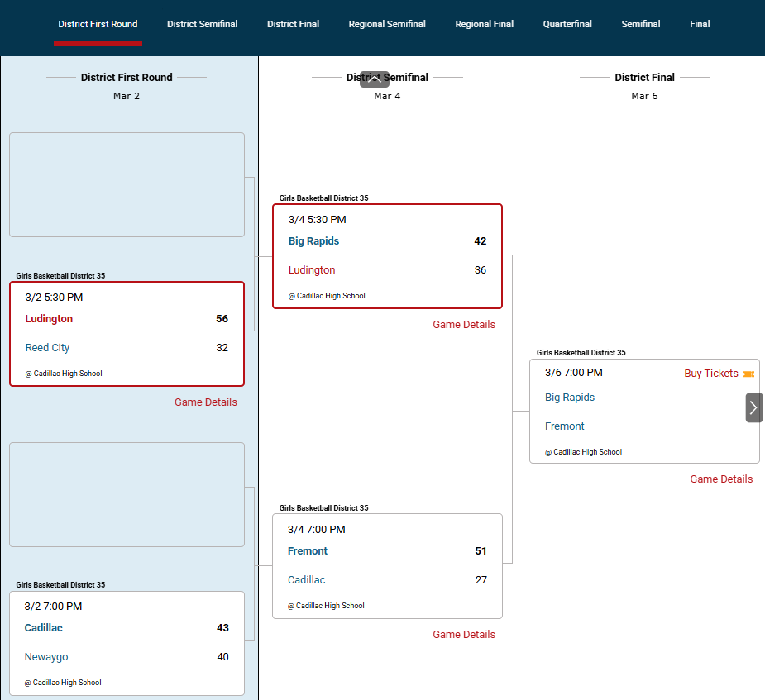View Game Details for Big Rapids vs Ludington
This screenshot has width=765, height=700.
point(463,325)
